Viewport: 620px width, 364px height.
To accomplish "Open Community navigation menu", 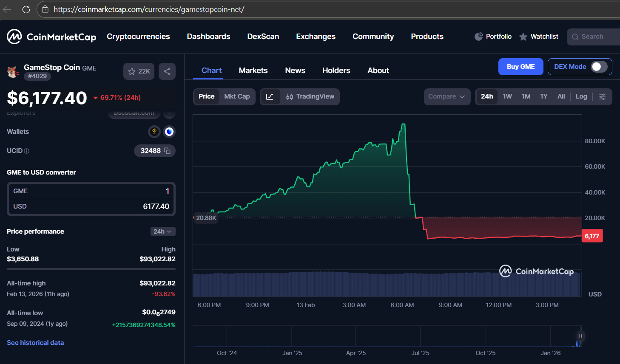I will (x=373, y=37).
